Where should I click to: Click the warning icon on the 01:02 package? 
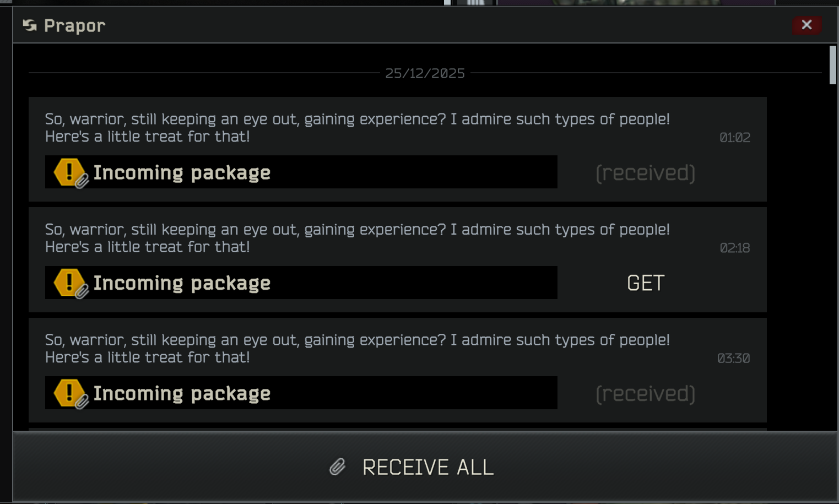point(69,172)
